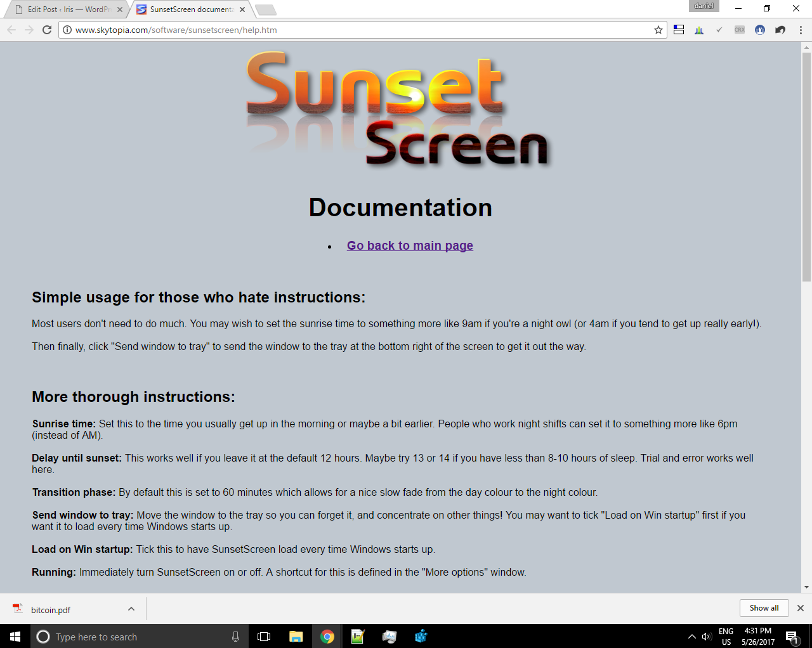Close the SunsetScreen documentation tab
The height and width of the screenshot is (648, 812).
(x=242, y=10)
